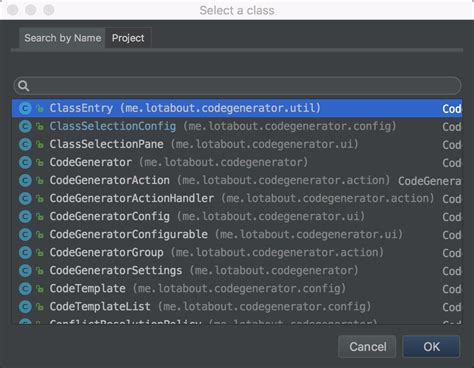Pick the ClassEntry highlighted row
This screenshot has height=368, width=474.
tap(237, 108)
